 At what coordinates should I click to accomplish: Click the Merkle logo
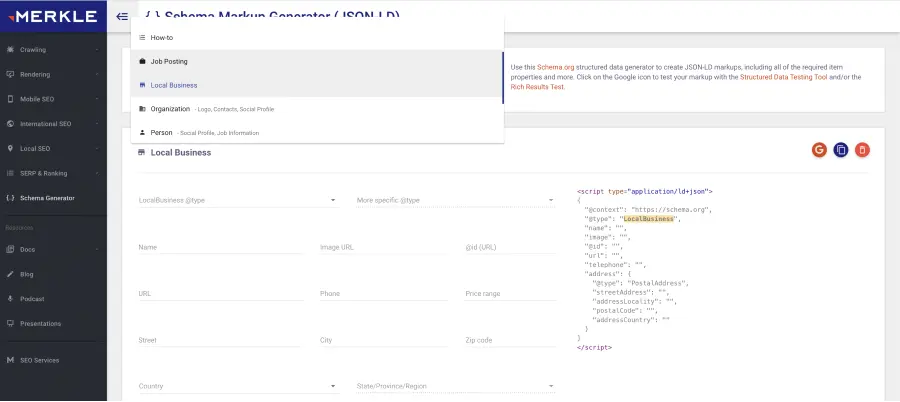[53, 16]
